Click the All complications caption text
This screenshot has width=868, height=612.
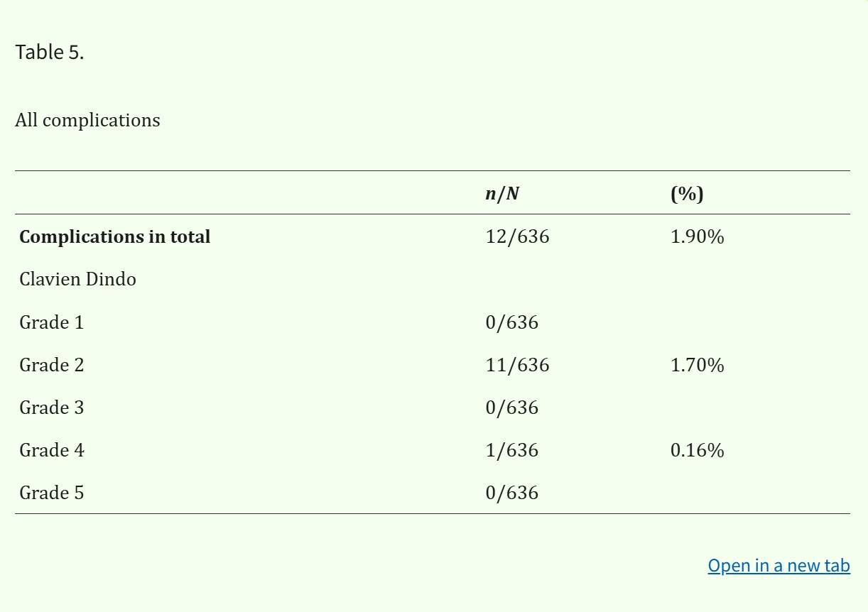[x=87, y=120]
